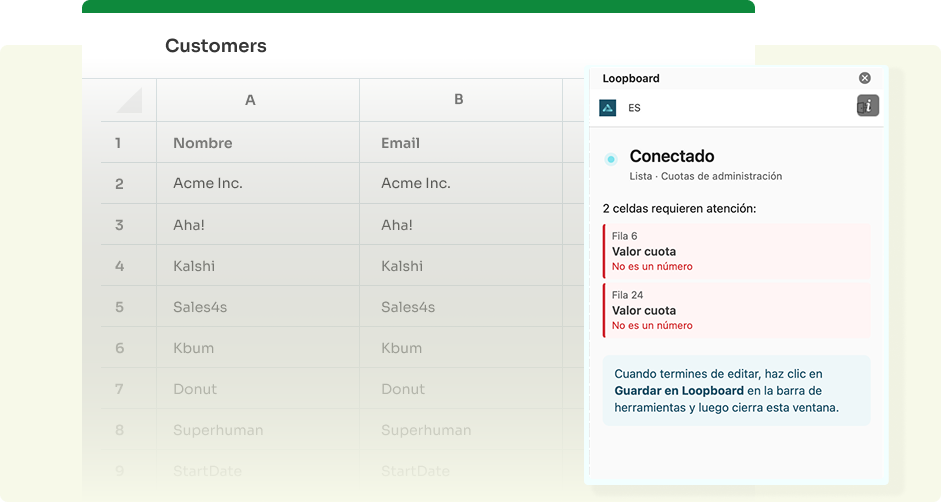Click "Lista · Cuotas de administración" subtitle
941x502 pixels.
coord(706,176)
